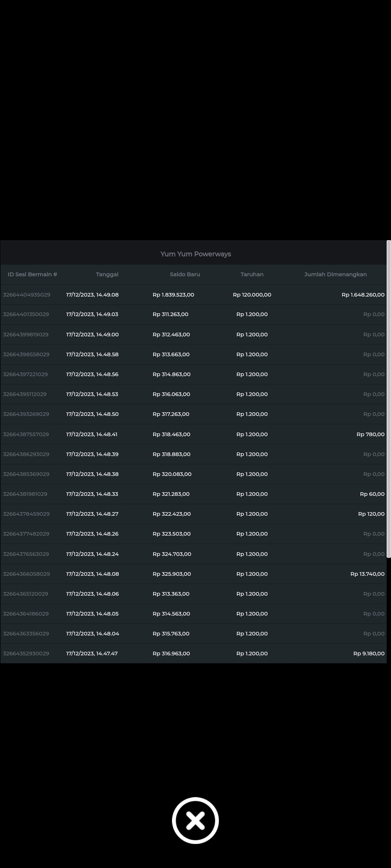
Task: Click the 'Tanggal' column header
Action: tap(107, 275)
